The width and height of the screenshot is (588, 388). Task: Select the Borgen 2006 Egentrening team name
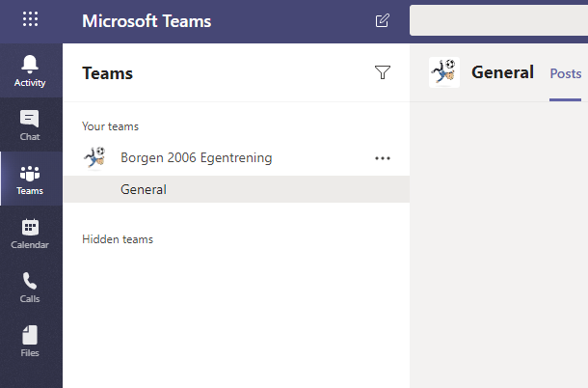tap(196, 157)
